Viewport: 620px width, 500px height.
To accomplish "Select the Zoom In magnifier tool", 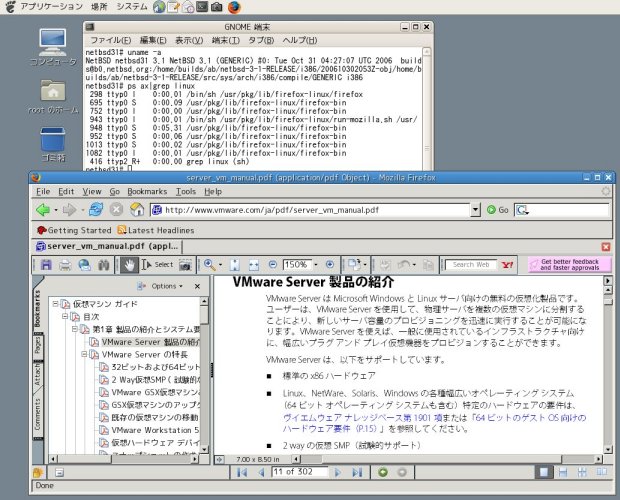I will tap(210, 265).
